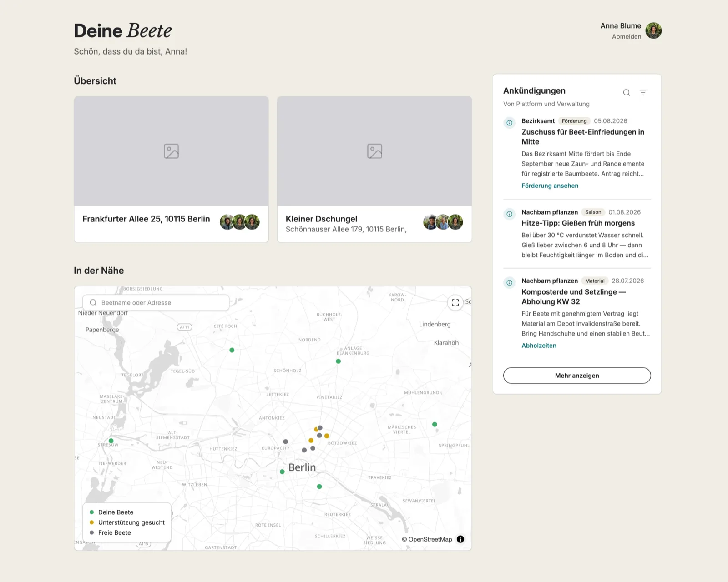Open OpenStreetMap attribution info icon

pos(460,539)
